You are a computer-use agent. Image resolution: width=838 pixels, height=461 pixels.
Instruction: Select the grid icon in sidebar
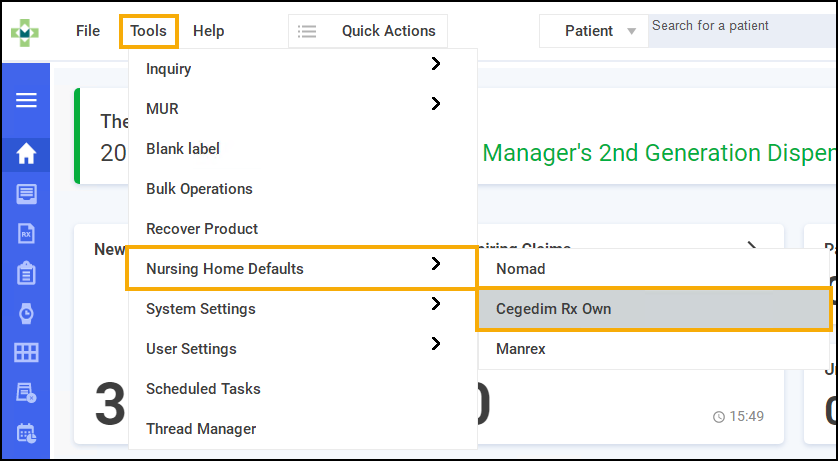(26, 353)
